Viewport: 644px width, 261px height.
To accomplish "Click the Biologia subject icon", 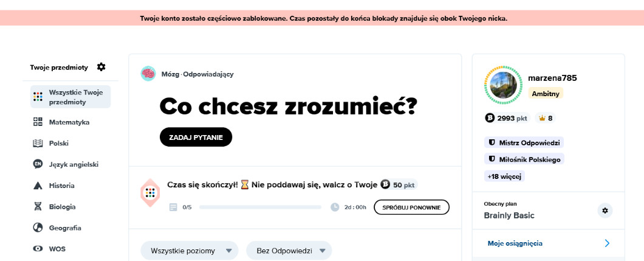I will coord(38,207).
